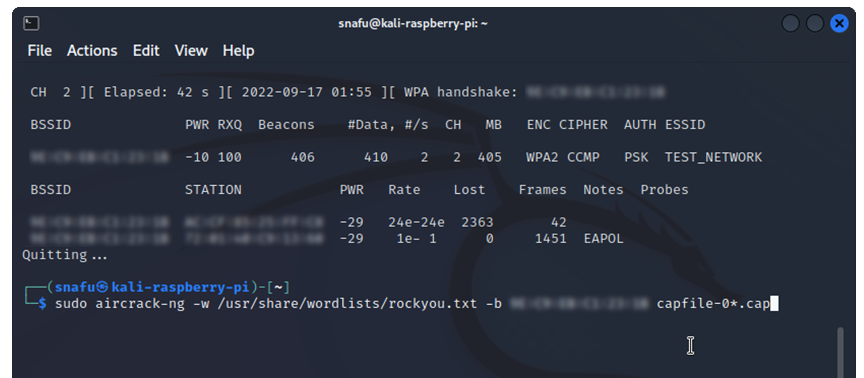Click the date 2022-09-17 01:55
The width and height of the screenshot is (864, 378).
click(x=307, y=93)
